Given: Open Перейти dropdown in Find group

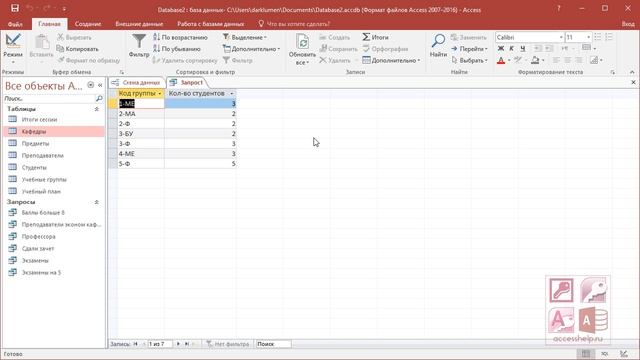Looking at the screenshot, I should pyautogui.click(x=469, y=49).
